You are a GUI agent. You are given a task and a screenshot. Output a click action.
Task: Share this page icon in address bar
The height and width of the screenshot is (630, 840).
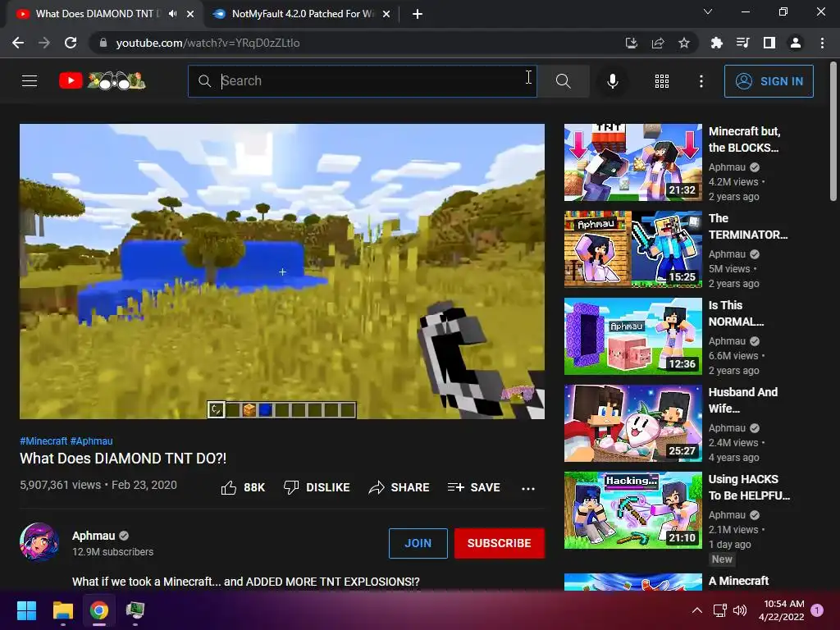658,43
